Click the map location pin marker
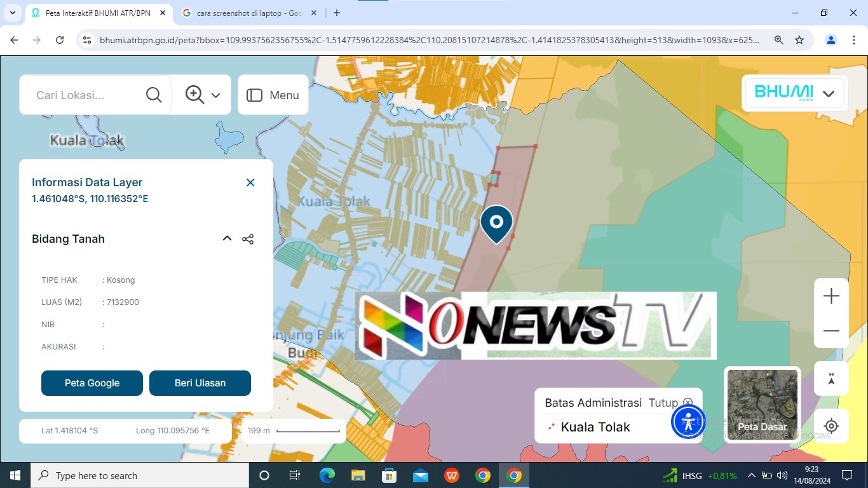Viewport: 868px width, 488px height. point(496,224)
